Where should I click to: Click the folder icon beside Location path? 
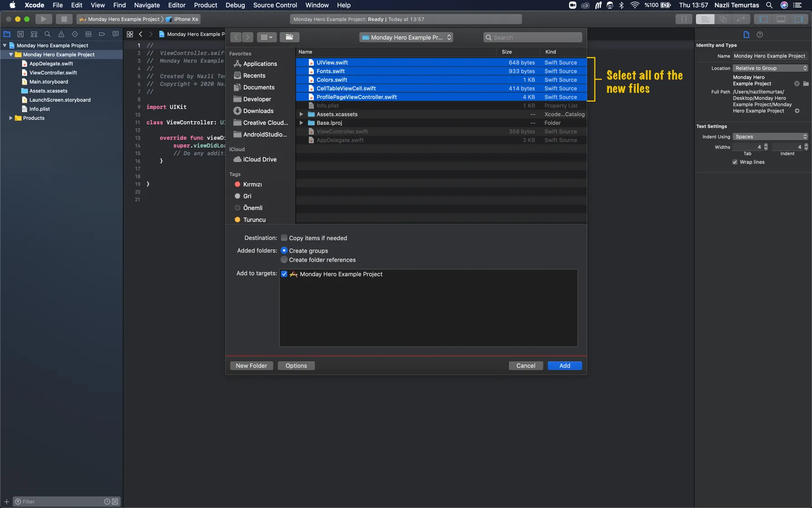pos(806,83)
